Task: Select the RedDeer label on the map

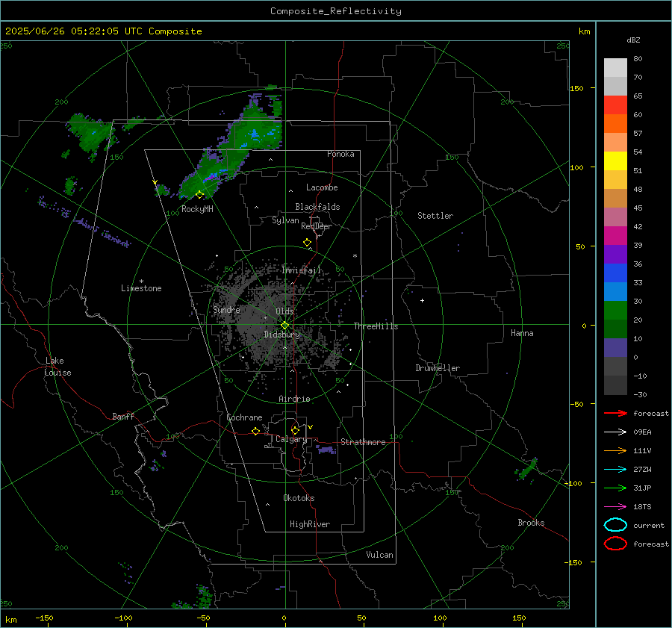Action: (317, 226)
